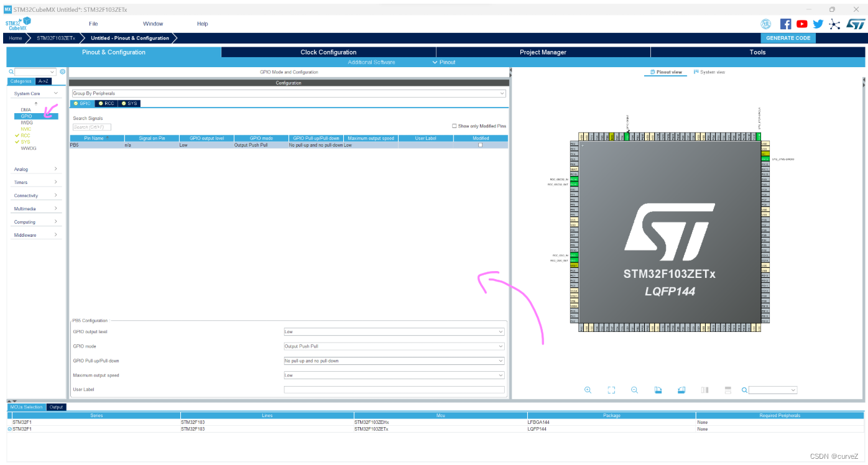Screen dimensions: 868x465
Task: Open the category settings gear icon
Action: pyautogui.click(x=62, y=72)
